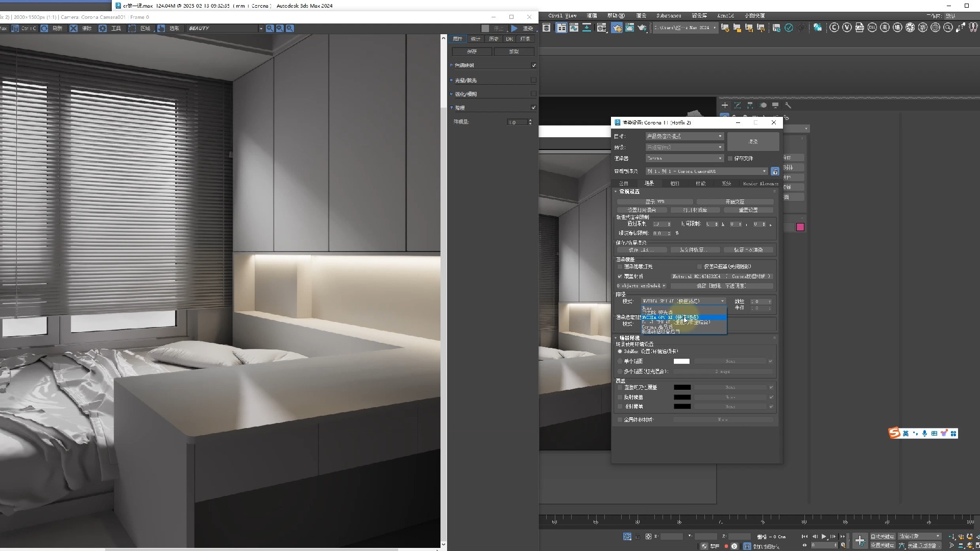Open the Utilities wrench panel icon

(x=788, y=105)
